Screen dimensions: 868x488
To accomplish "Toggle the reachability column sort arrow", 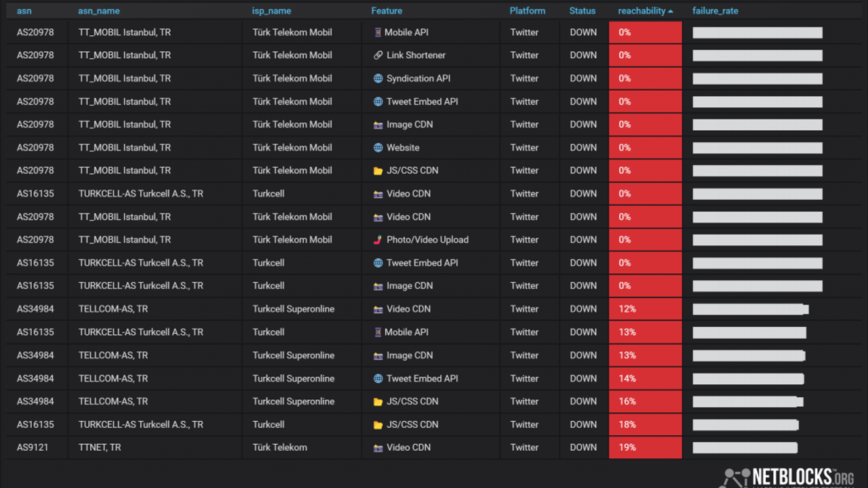I will 671,12.
